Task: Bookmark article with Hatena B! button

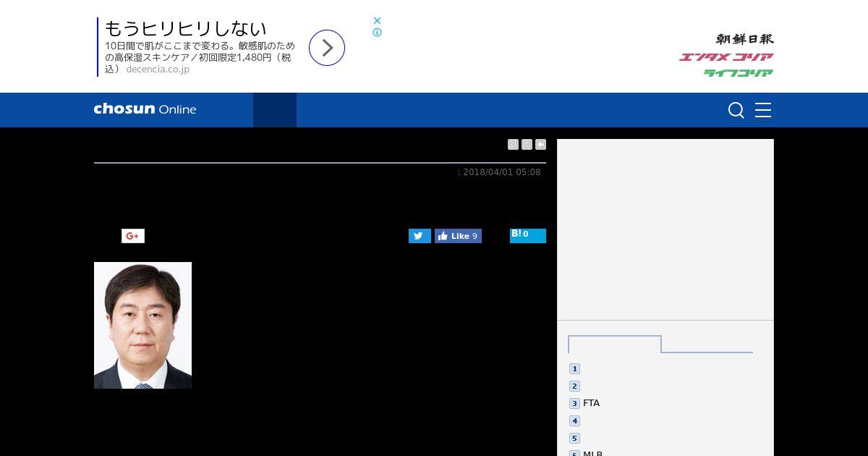Action: [528, 236]
